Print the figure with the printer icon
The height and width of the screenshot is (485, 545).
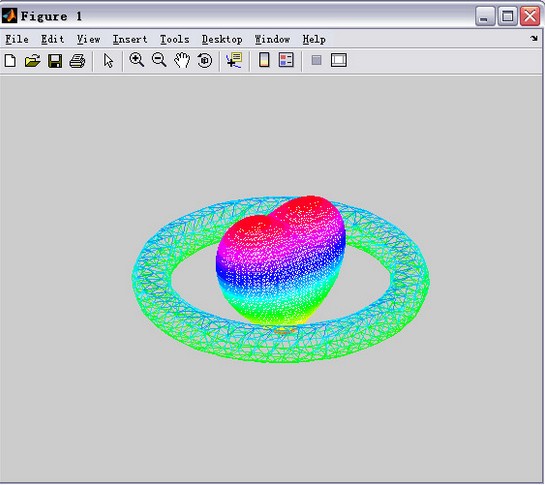pos(77,61)
